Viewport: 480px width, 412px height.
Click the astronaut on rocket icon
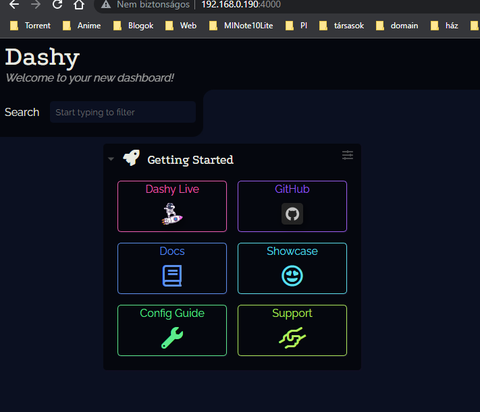pos(172,214)
